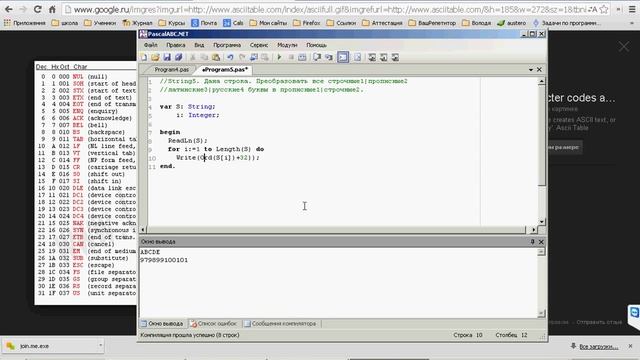Open the Вид menu
Viewport: 640px width, 360px height.
click(x=199, y=45)
